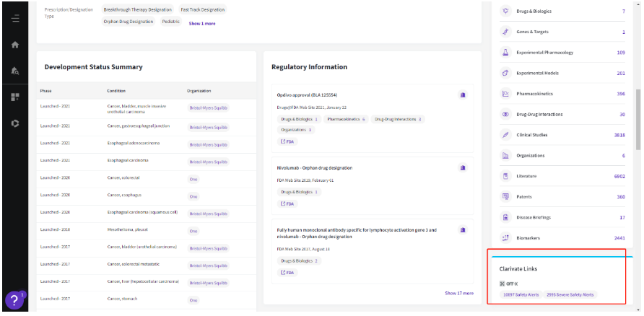Select Cancer, stomach condition cell
Viewport: 644px width, 316px height.
click(x=122, y=299)
